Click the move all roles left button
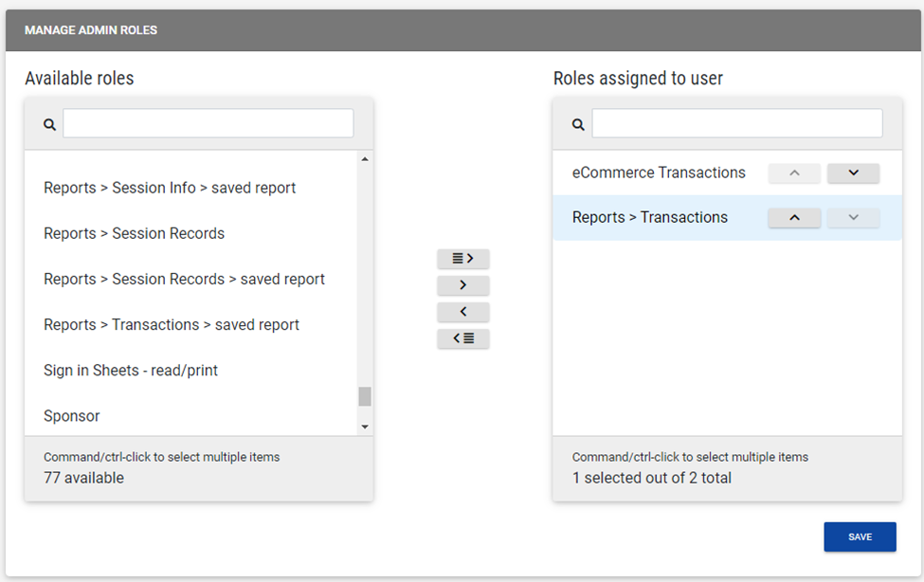 [463, 338]
